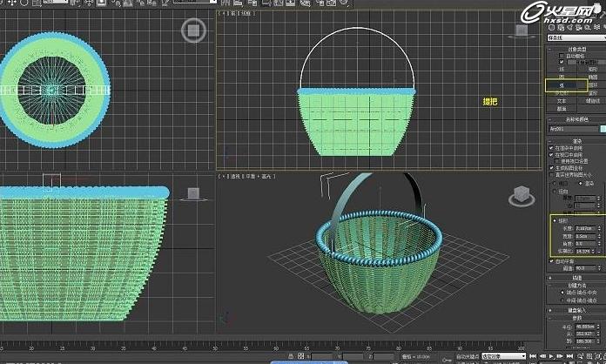Screen dimensions: 606x364
Task: Click the 文本 (Text) spline button
Action: (562, 102)
